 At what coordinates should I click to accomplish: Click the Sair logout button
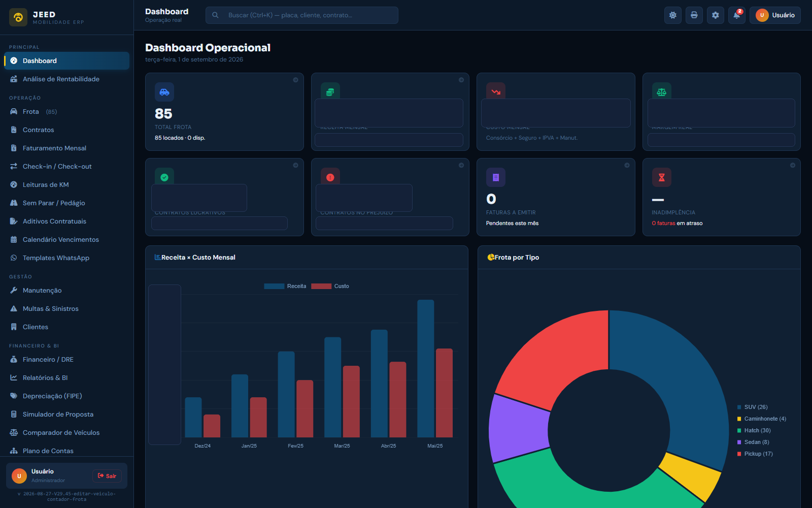coord(107,476)
